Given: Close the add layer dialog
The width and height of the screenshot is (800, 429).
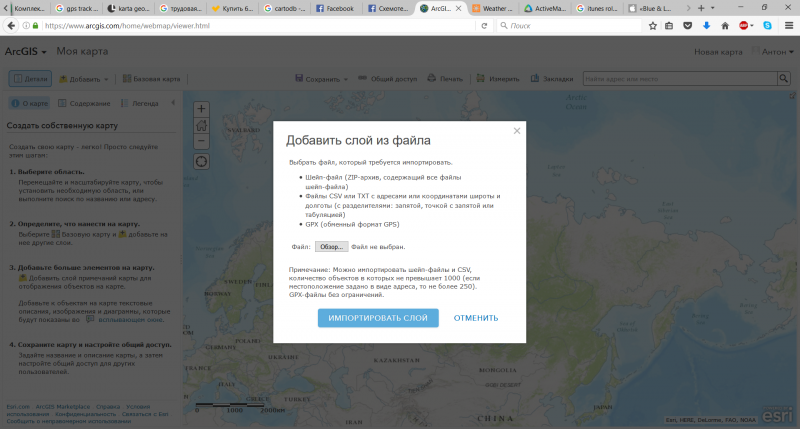Looking at the screenshot, I should 517,131.
